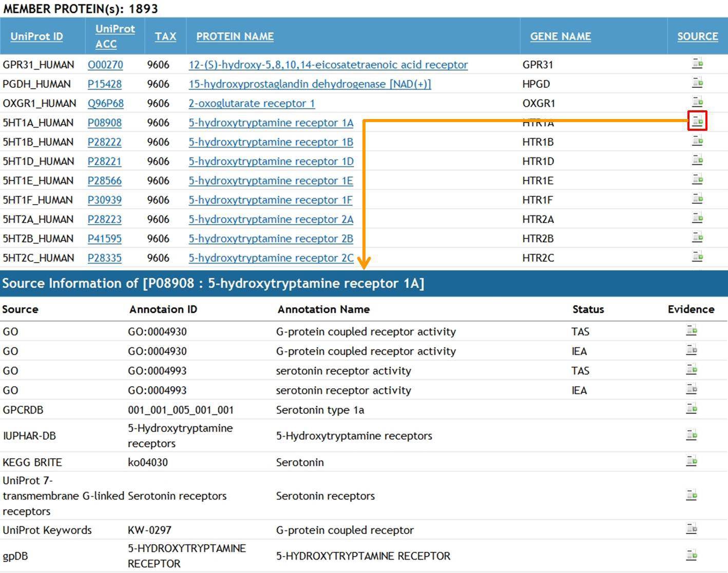Open accession P41595 link
Image resolution: width=728 pixels, height=573 pixels.
tap(105, 239)
